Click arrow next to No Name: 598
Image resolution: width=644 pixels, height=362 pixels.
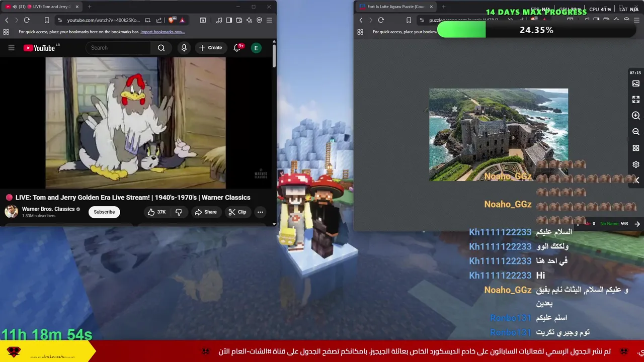tap(637, 224)
